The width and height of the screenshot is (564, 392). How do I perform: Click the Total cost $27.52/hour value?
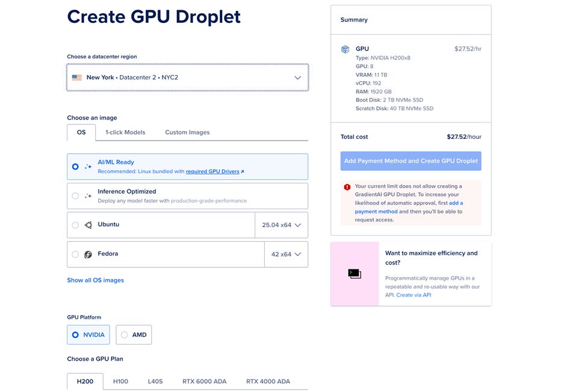tap(464, 137)
